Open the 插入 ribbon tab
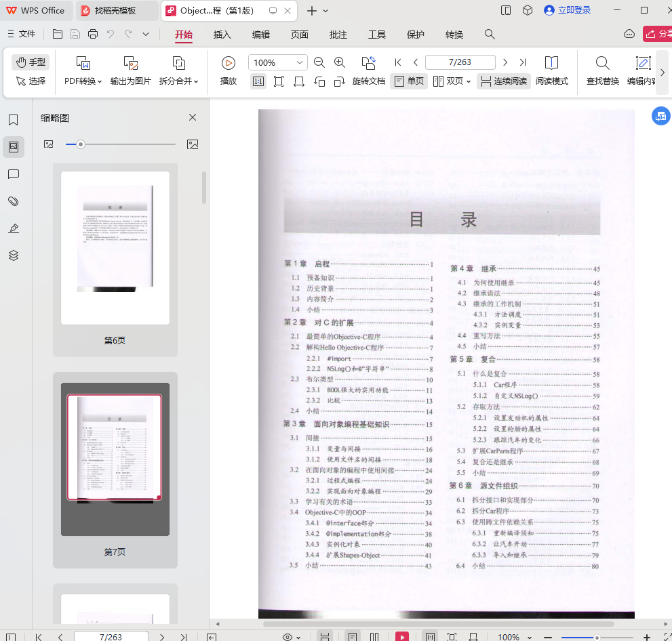The width and height of the screenshot is (672, 641). coord(222,35)
